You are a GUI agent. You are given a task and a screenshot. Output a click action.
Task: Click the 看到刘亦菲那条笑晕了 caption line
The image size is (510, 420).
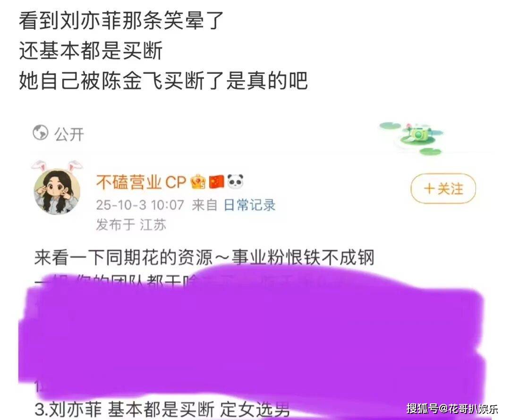[121, 21]
